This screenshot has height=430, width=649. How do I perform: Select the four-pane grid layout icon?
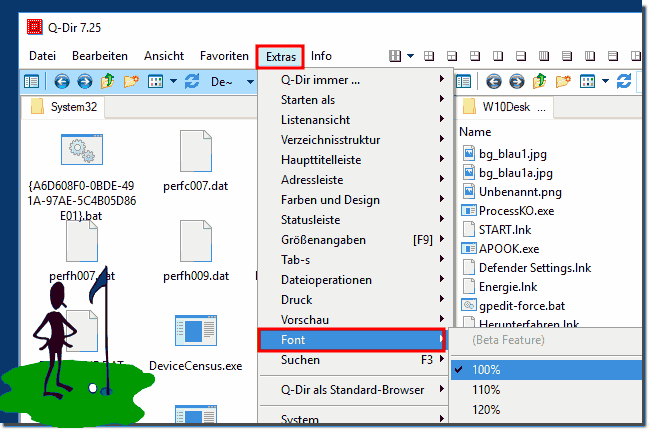429,56
